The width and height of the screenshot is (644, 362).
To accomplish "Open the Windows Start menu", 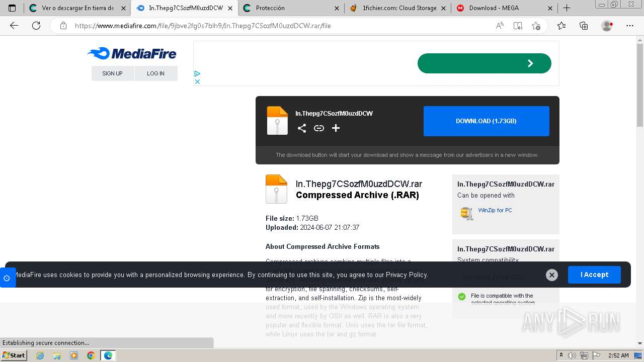I will pyautogui.click(x=14, y=355).
